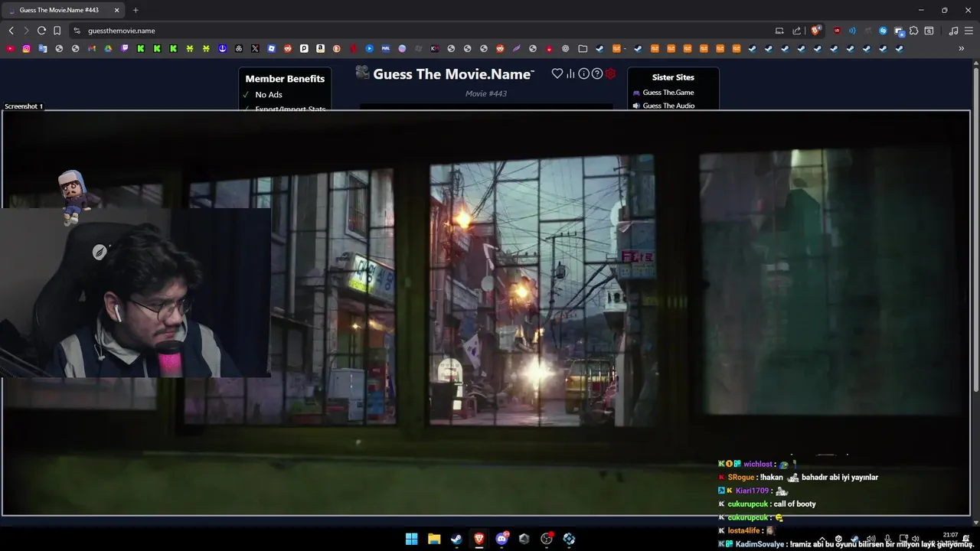Click the SRogue chat username
The image size is (980, 551).
pos(741,478)
